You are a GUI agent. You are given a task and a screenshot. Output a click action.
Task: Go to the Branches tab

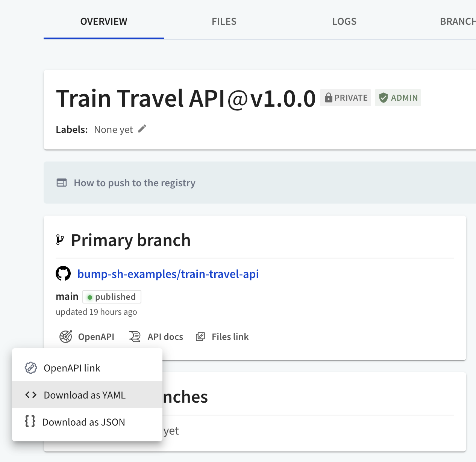457,21
